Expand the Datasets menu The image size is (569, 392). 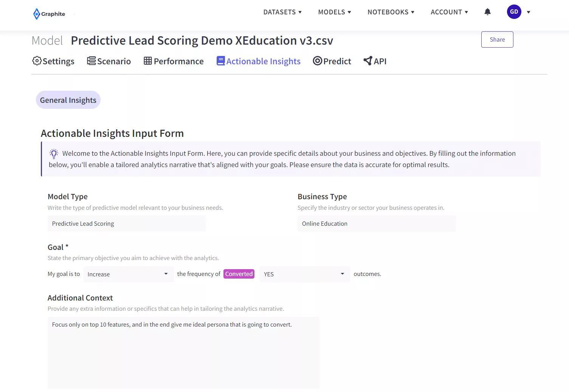pos(282,12)
